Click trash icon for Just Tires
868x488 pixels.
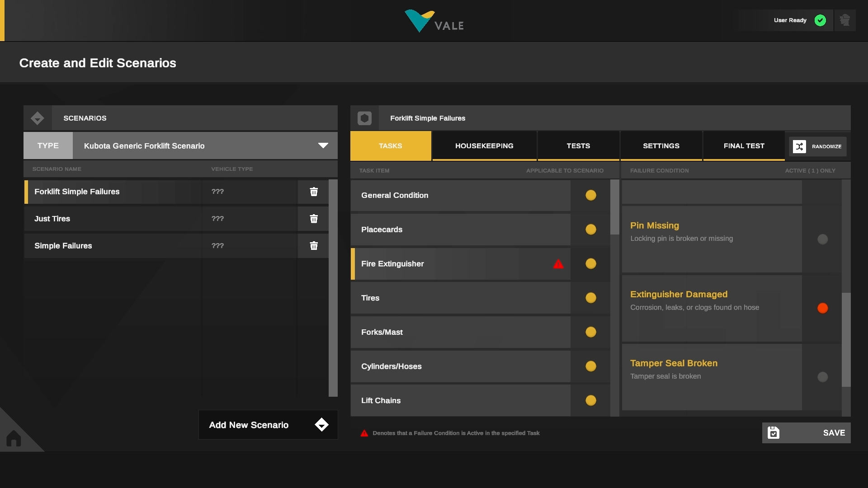click(314, 219)
